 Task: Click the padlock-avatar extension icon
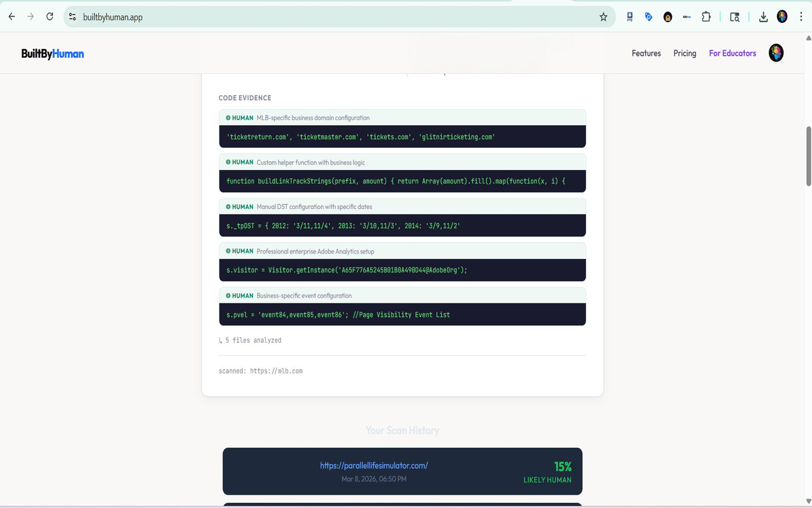click(x=667, y=17)
